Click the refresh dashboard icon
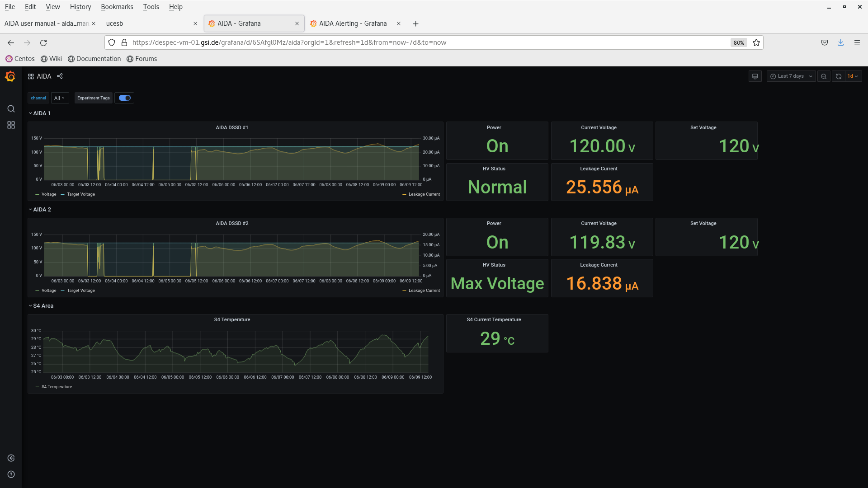The image size is (868, 488). (839, 76)
